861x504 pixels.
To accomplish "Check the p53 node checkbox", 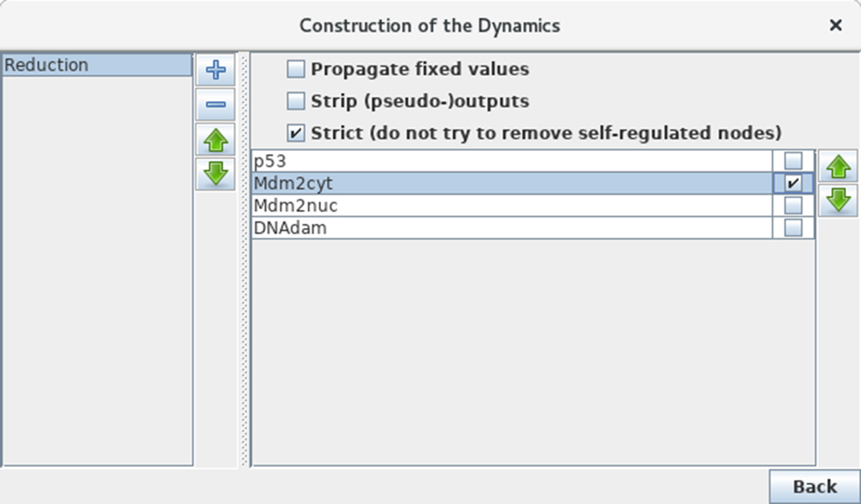I will point(793,161).
